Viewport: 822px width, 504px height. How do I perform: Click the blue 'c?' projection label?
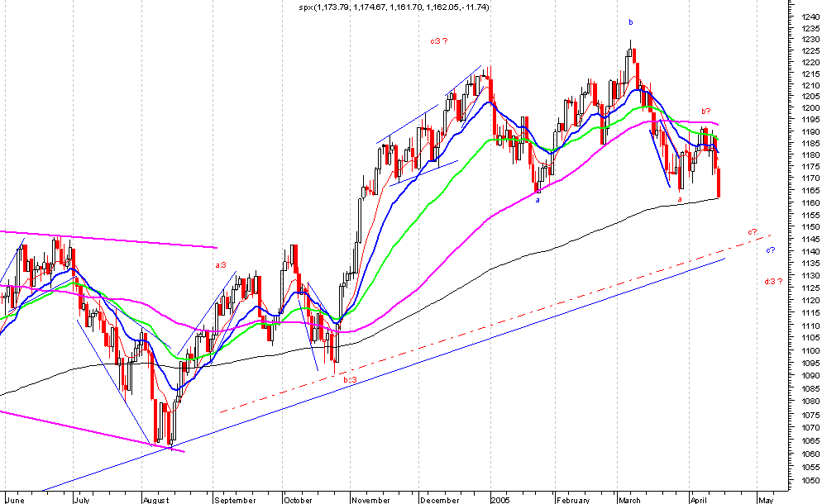(770, 250)
